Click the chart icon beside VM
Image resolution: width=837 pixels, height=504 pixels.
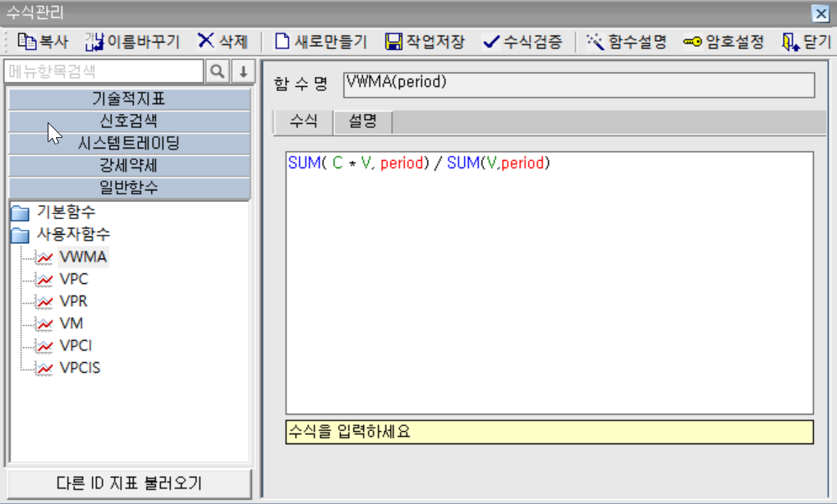point(44,323)
